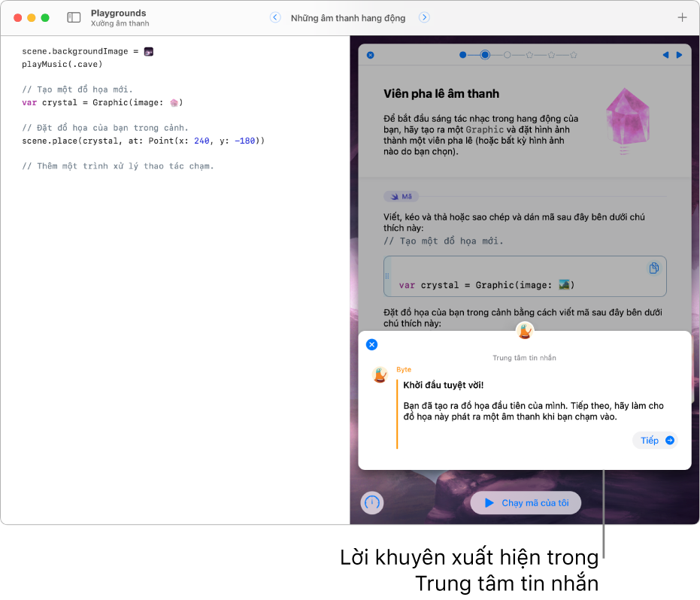Click the Khởi đầu tuyệt vời! heading
Viewport: 700px width, 600px height.
click(444, 385)
